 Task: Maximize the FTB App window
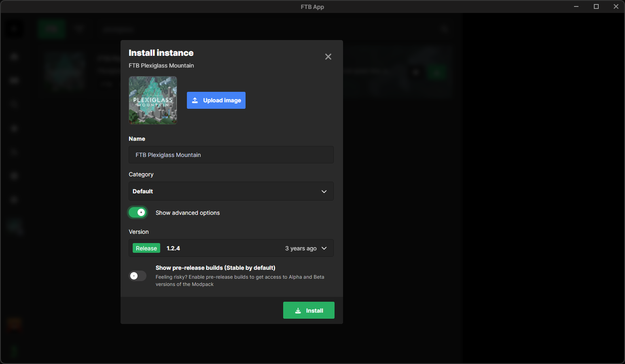tap(596, 6)
